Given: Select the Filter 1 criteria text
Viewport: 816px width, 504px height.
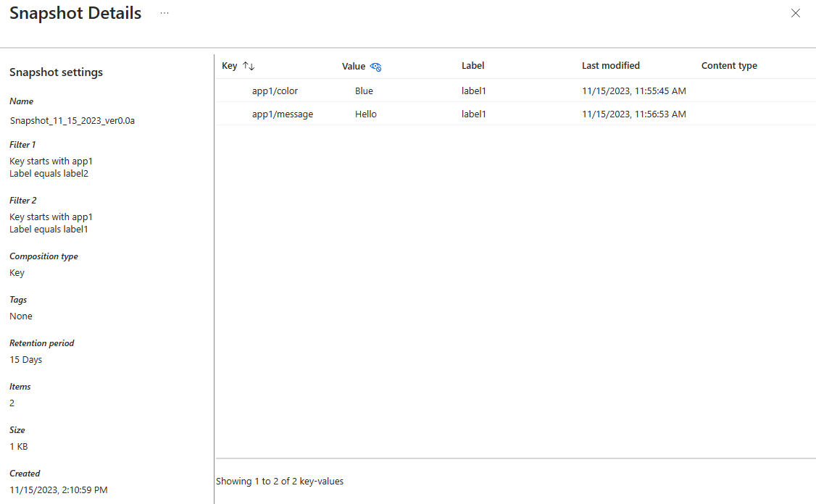Looking at the screenshot, I should [x=51, y=167].
